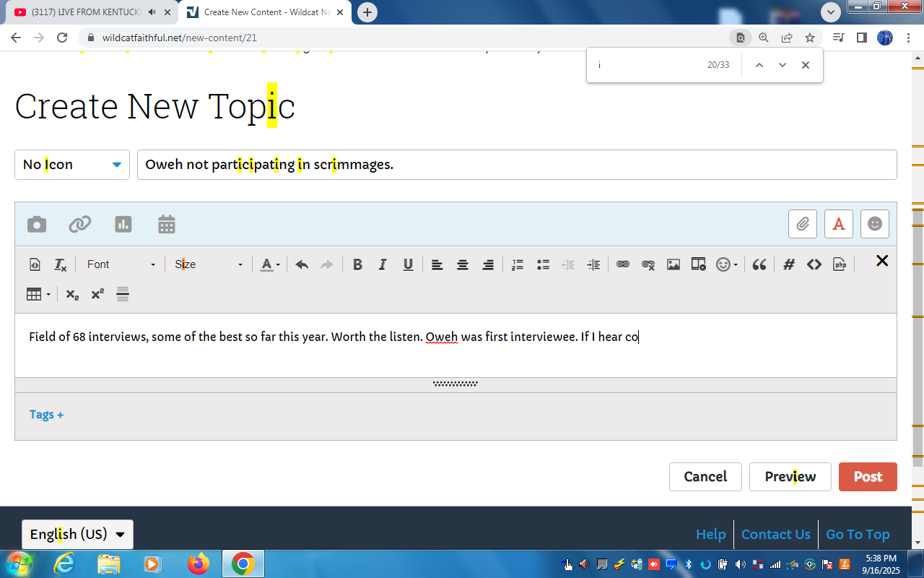Toggle bold formatting
This screenshot has width=924, height=578.
pos(357,264)
